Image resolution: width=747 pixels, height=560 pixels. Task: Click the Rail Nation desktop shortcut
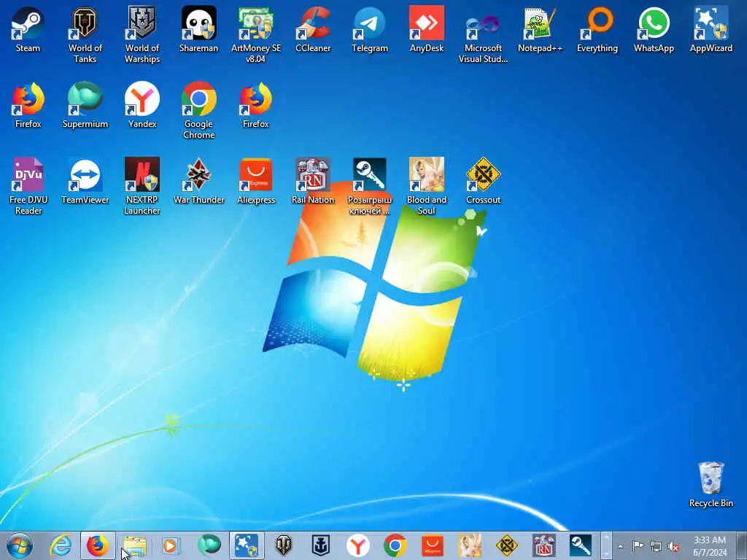(313, 181)
